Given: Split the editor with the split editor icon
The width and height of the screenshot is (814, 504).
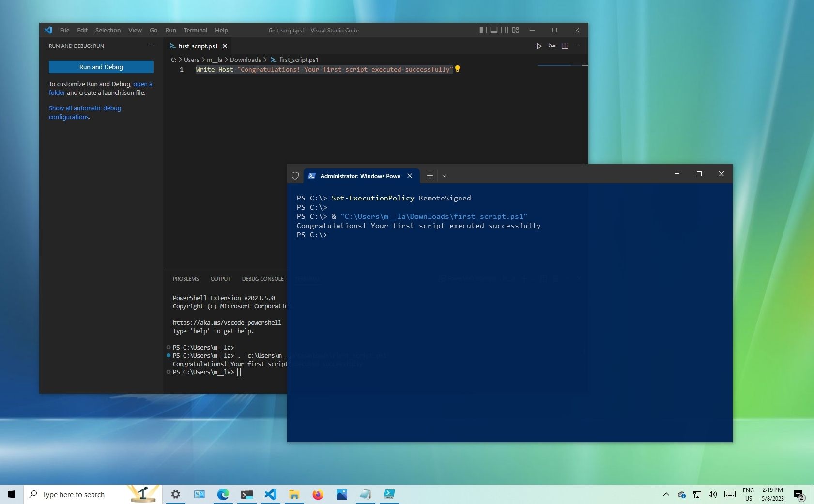Looking at the screenshot, I should click(565, 46).
